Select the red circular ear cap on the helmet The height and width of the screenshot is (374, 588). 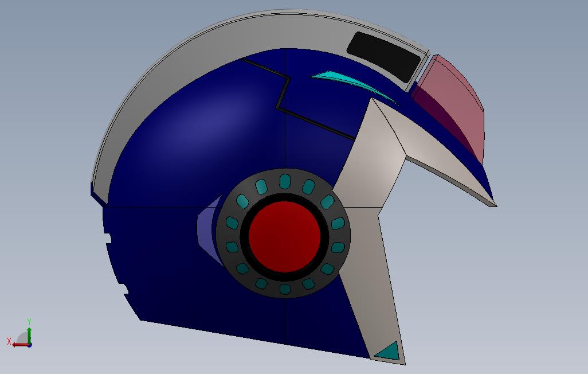(285, 236)
